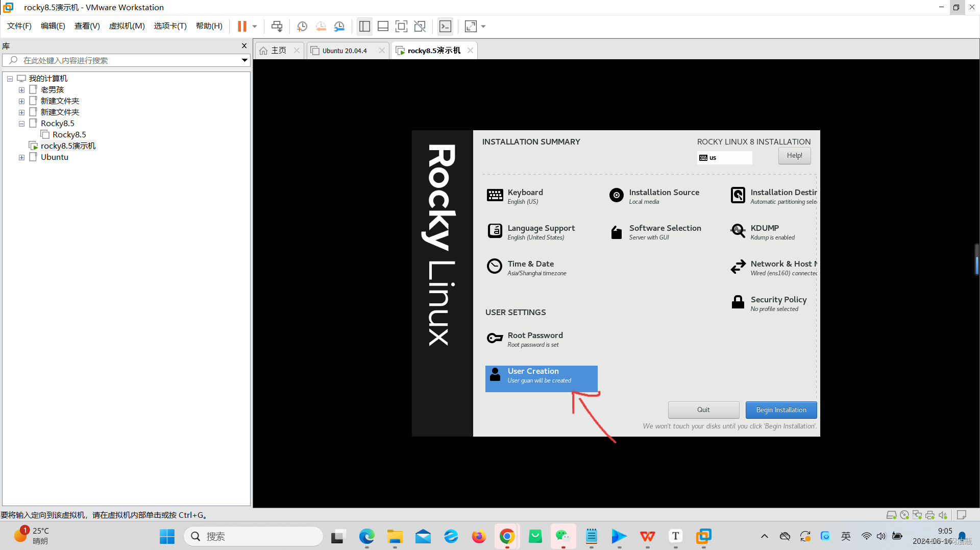Open Network & Host Name settings
The width and height of the screenshot is (980, 550).
coord(773,268)
